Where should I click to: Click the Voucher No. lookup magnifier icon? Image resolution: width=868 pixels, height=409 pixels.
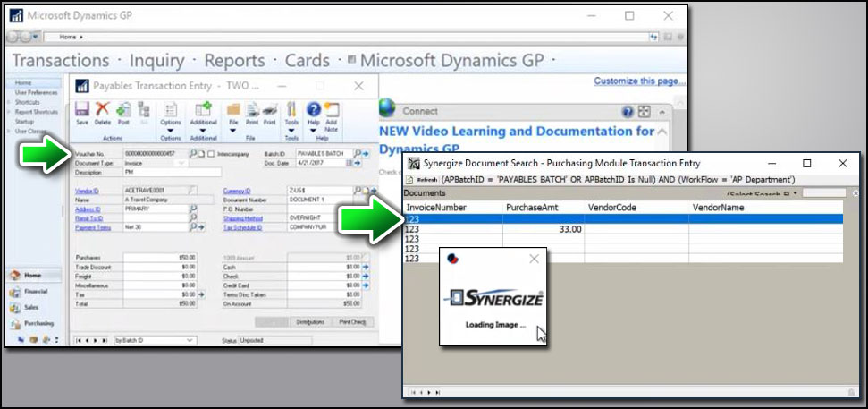192,154
